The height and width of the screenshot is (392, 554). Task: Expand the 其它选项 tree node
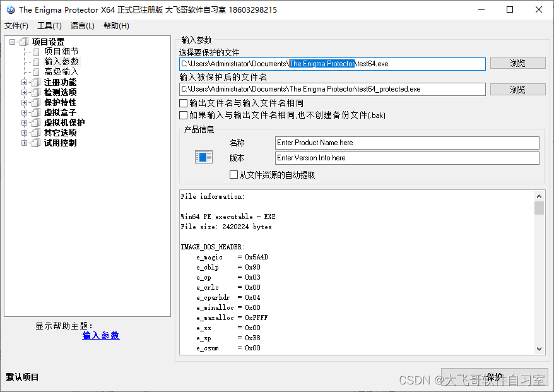pos(24,133)
